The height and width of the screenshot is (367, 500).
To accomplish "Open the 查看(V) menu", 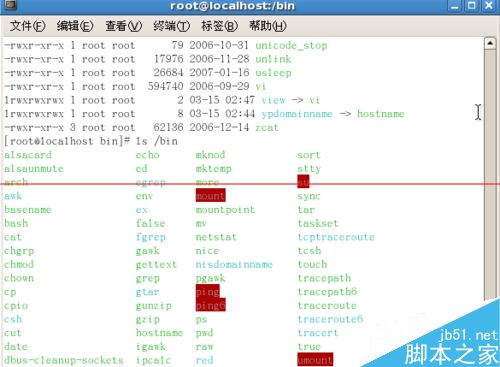I will click(124, 26).
